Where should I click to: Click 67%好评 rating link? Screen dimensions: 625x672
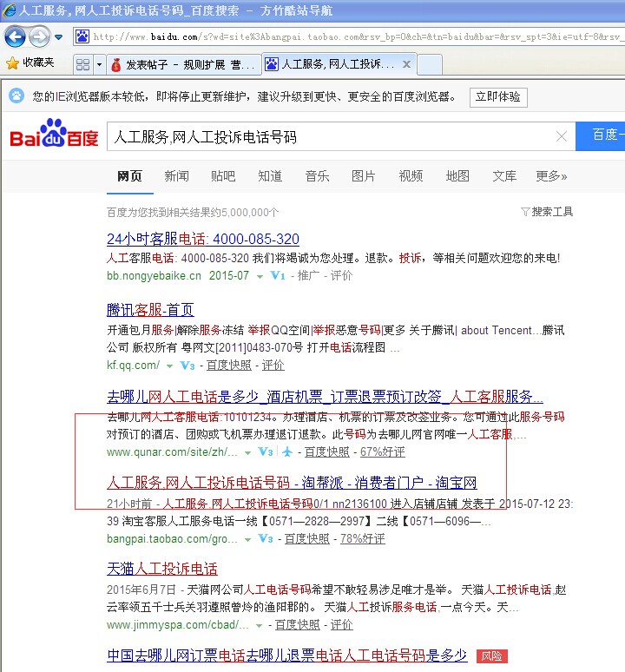point(383,452)
